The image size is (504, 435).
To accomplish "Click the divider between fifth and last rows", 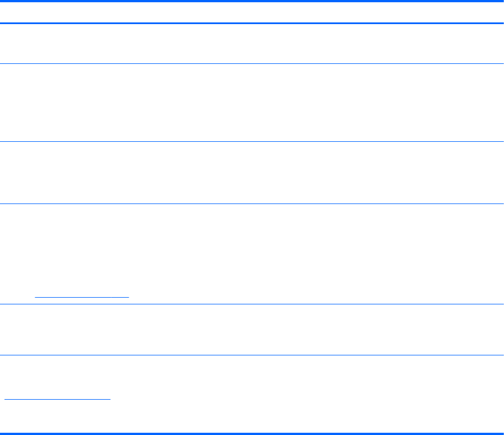I will coord(252,354).
